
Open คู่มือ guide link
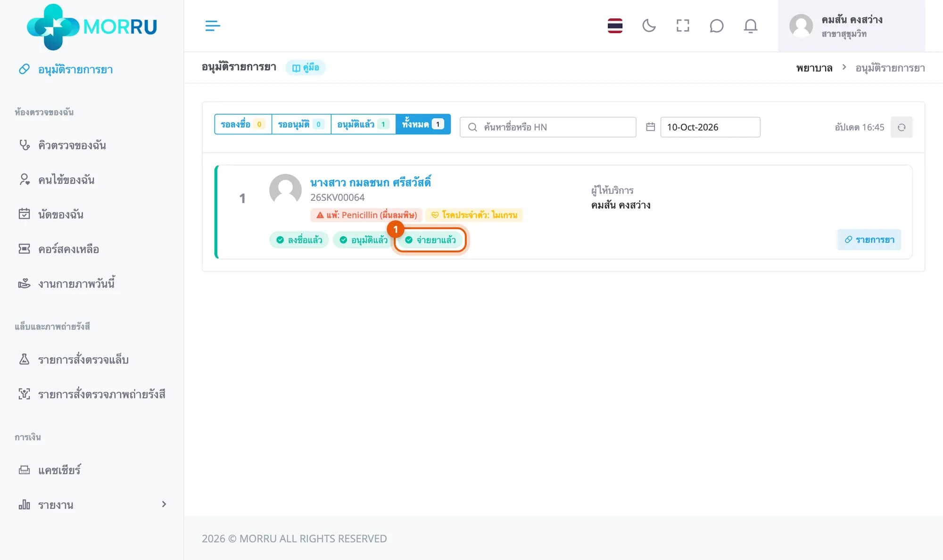(306, 67)
